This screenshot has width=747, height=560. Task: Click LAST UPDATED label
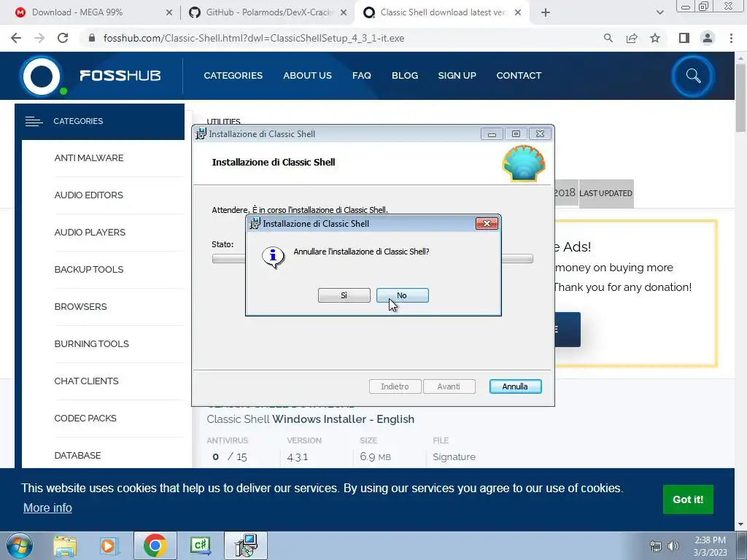coord(605,193)
